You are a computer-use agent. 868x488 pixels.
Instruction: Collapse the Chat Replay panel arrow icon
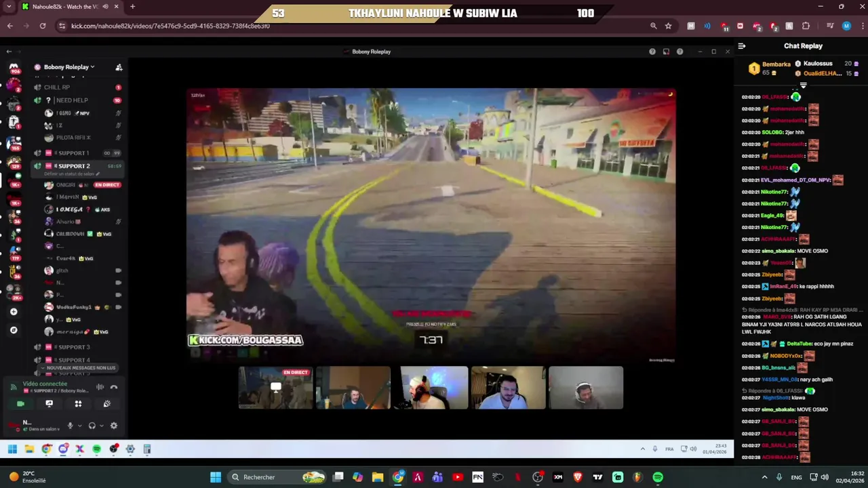[742, 46]
